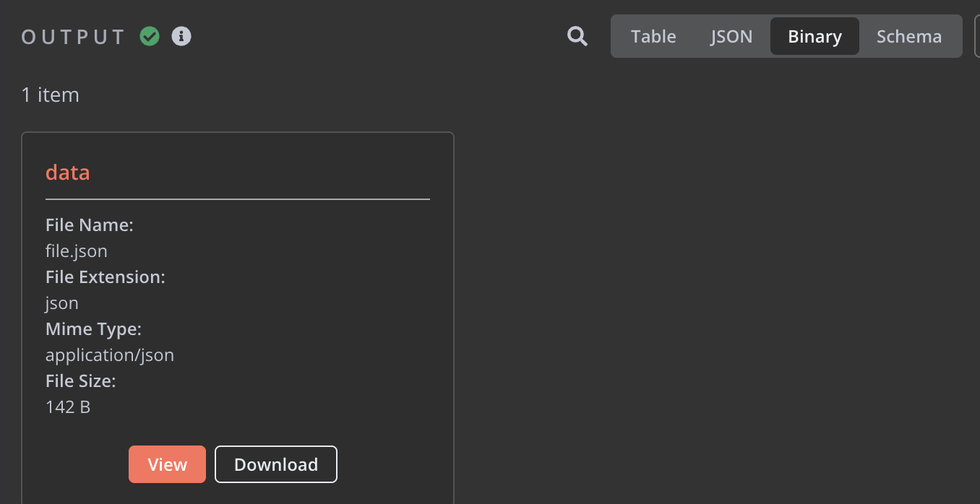Download the binary file.json data
This screenshot has width=980, height=504.
point(276,464)
